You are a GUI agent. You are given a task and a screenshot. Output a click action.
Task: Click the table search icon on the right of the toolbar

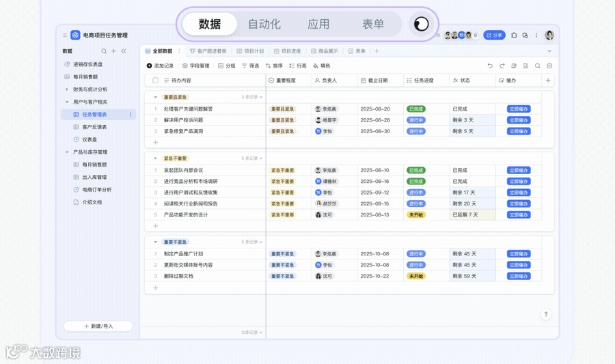coord(538,66)
